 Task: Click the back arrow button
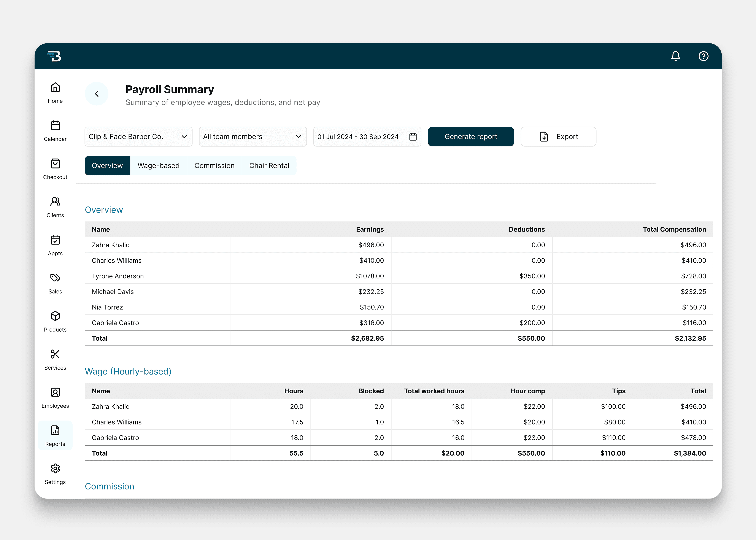[97, 94]
